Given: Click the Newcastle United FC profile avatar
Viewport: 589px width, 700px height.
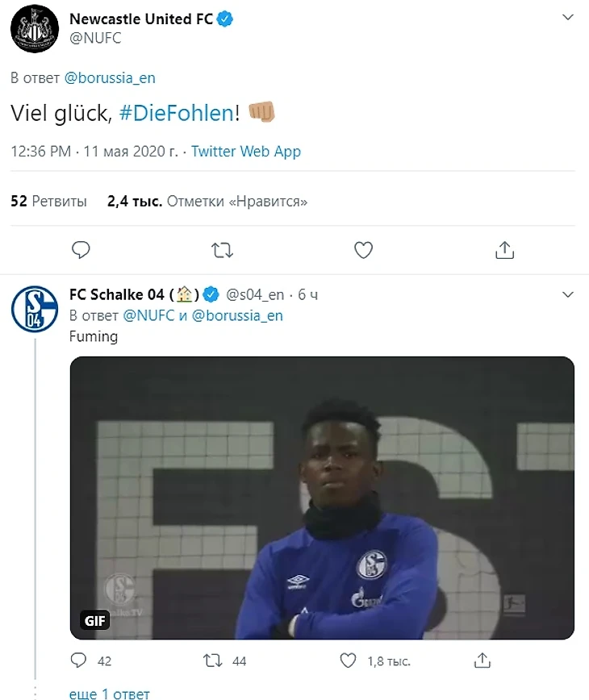Looking at the screenshot, I should [34, 29].
